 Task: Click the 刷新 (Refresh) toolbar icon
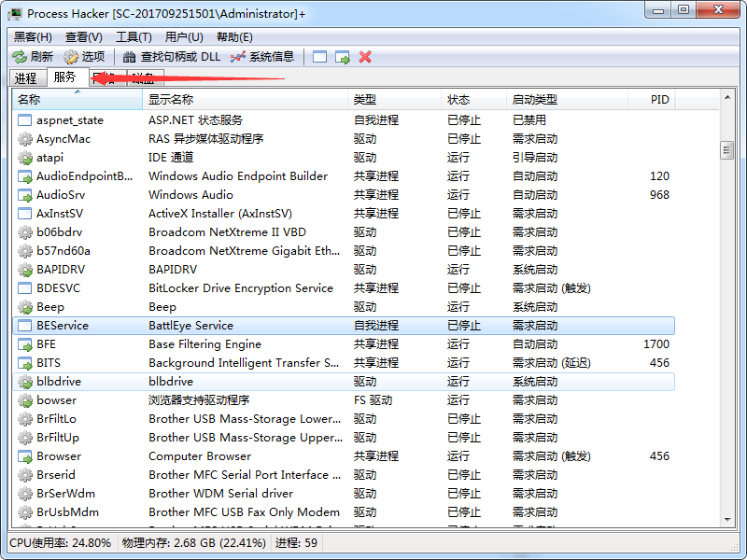click(x=19, y=57)
